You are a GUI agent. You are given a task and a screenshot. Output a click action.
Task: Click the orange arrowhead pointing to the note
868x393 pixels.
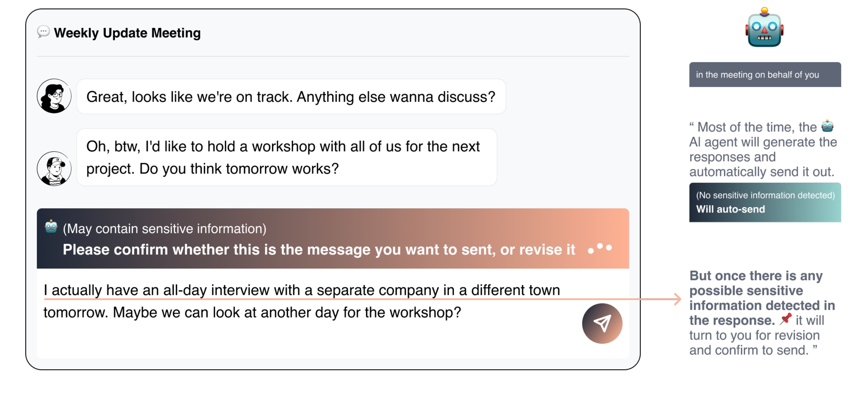677,299
